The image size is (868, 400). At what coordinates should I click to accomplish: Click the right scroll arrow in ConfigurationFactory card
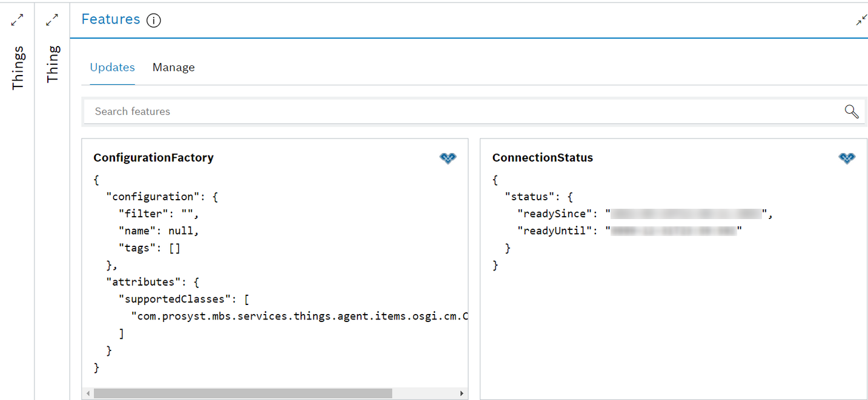pyautogui.click(x=462, y=393)
